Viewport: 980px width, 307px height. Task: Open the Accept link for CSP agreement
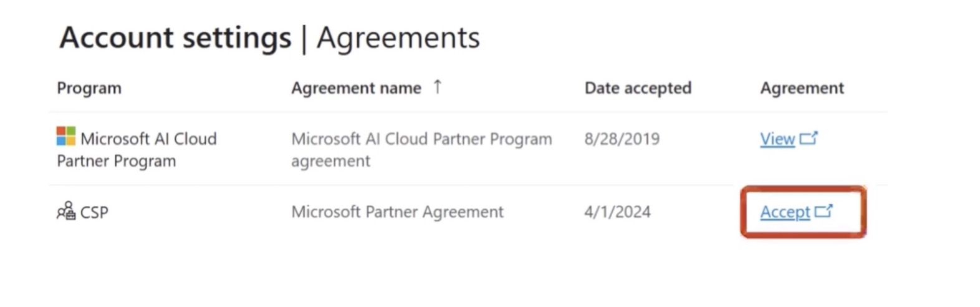(x=785, y=212)
